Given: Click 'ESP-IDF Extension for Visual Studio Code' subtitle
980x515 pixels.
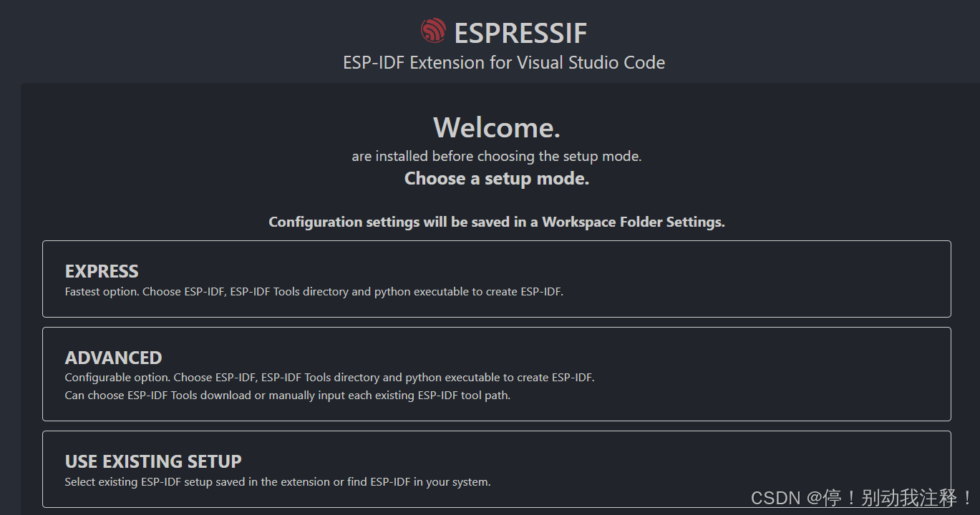Looking at the screenshot, I should click(503, 62).
